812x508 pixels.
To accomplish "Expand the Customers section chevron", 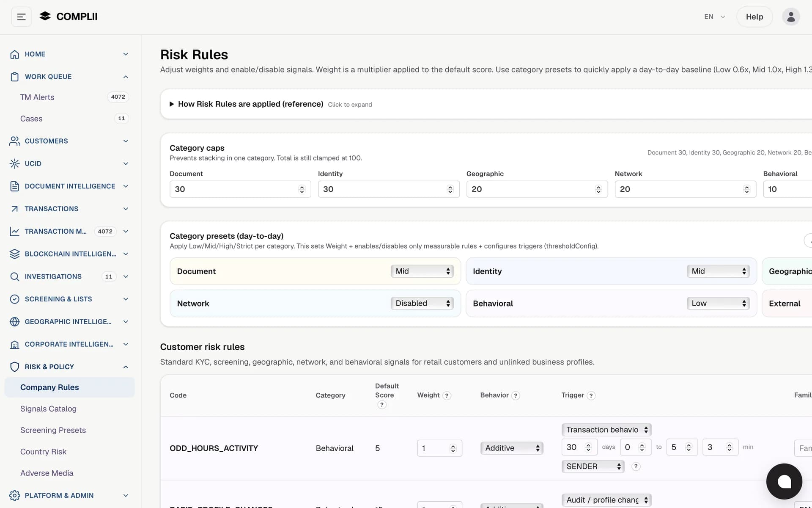I will [126, 141].
